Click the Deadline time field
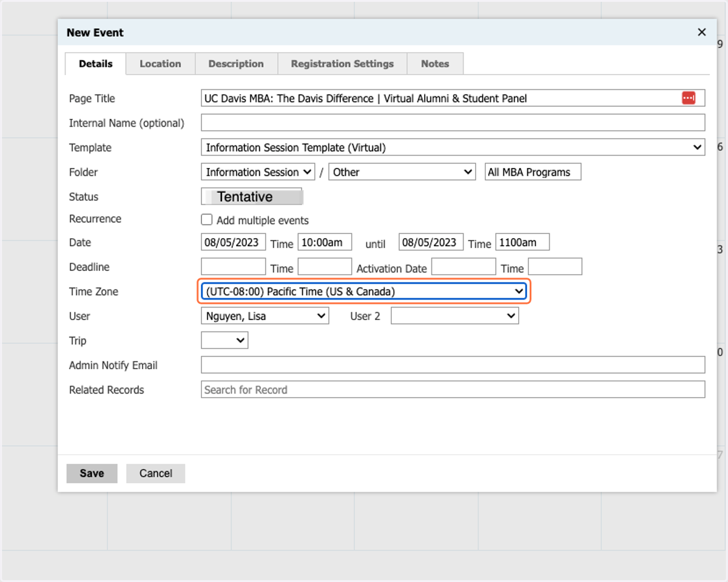 (x=325, y=267)
